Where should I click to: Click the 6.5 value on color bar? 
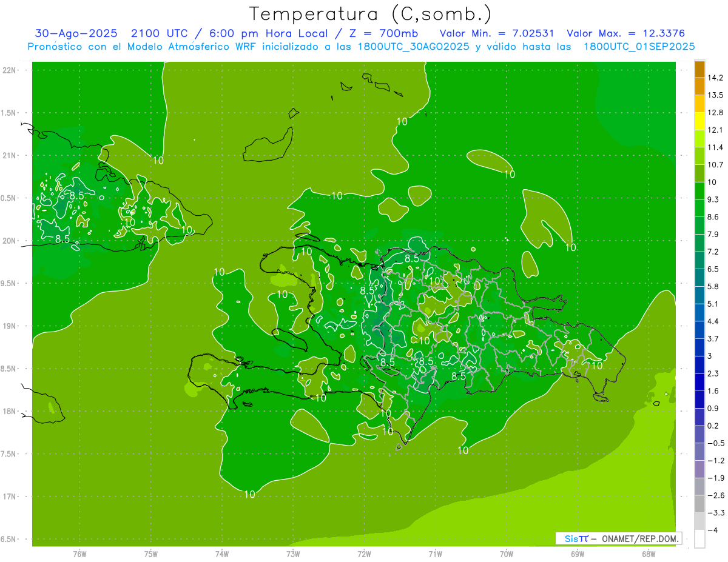[x=713, y=269]
